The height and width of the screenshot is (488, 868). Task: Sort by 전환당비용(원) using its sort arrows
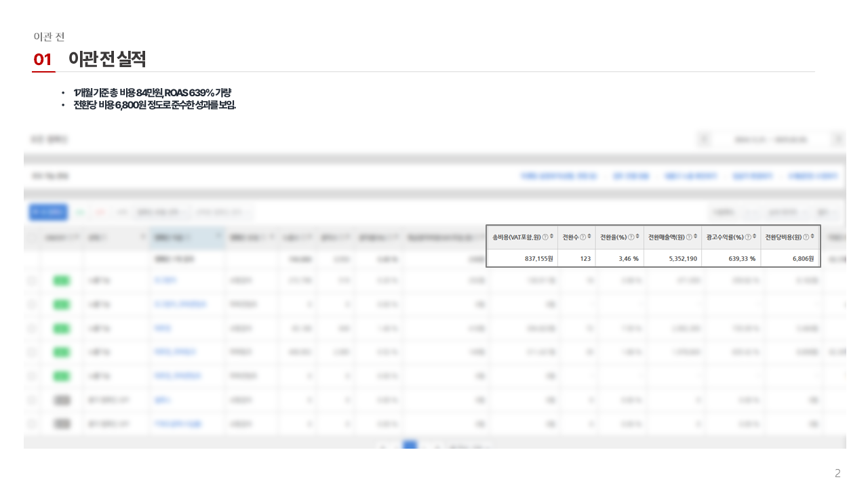(x=812, y=236)
